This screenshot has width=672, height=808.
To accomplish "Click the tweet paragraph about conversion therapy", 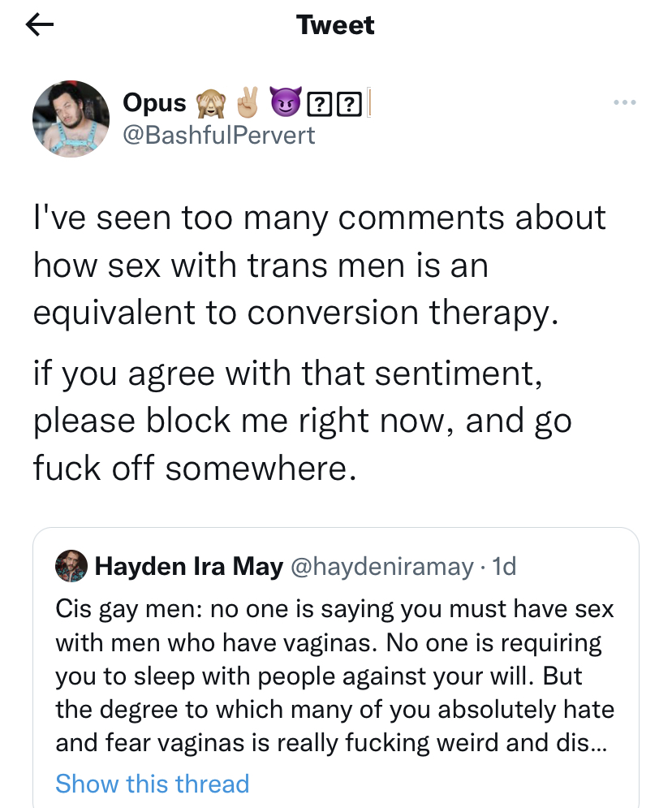I will point(319,265).
